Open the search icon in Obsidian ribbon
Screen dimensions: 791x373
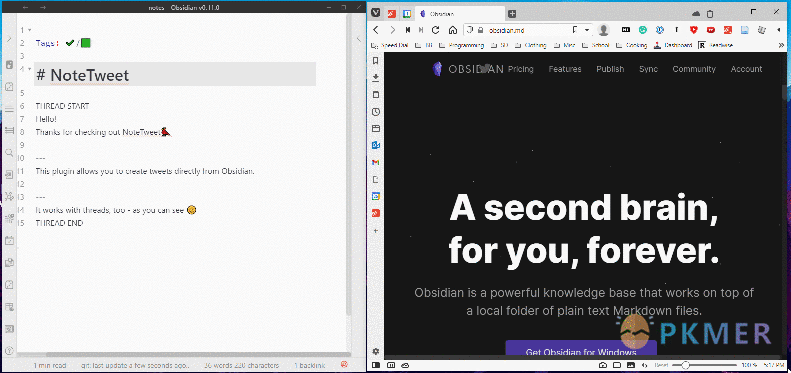[9, 152]
